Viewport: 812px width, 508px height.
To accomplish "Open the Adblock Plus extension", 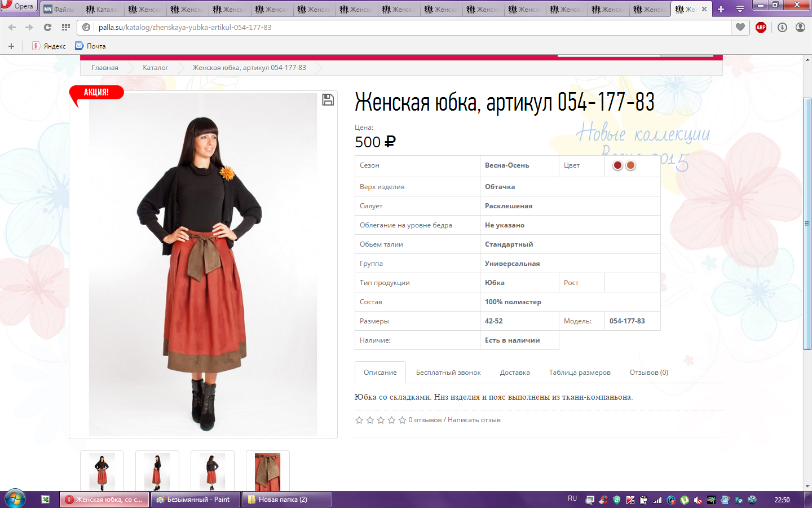I will 761,27.
